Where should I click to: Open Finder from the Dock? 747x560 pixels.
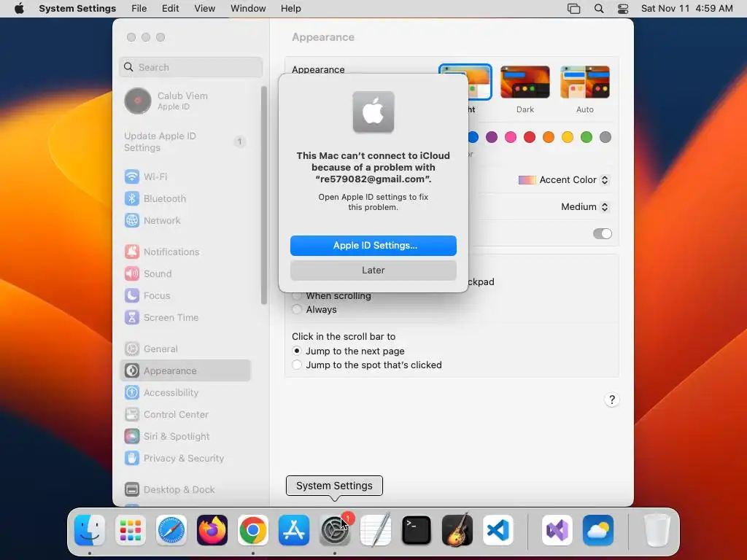(x=90, y=530)
